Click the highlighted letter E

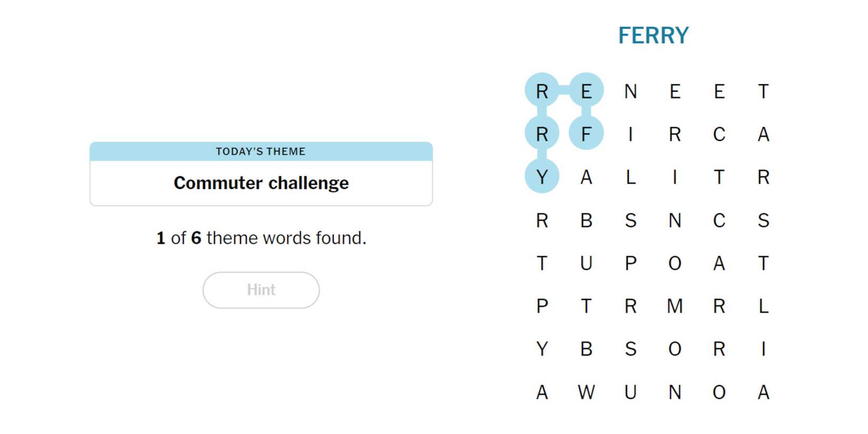(586, 90)
